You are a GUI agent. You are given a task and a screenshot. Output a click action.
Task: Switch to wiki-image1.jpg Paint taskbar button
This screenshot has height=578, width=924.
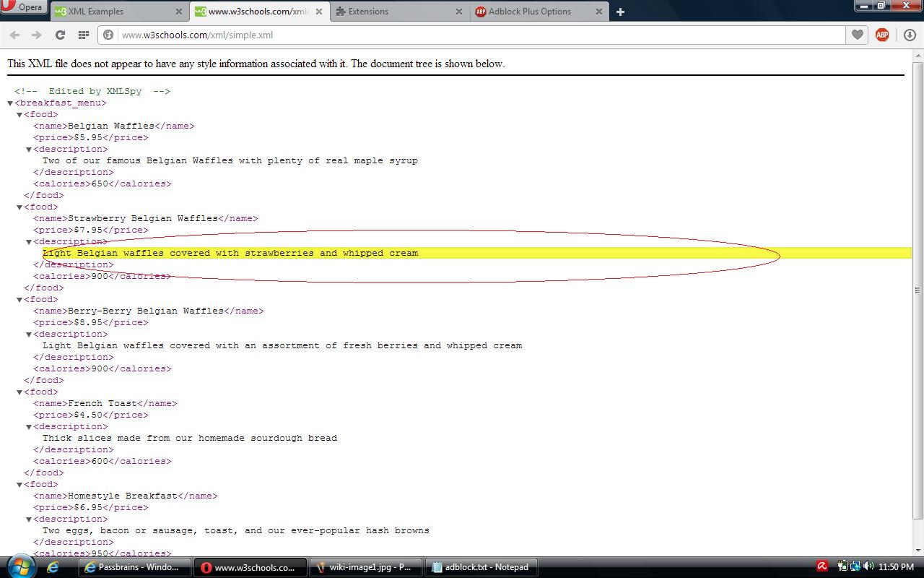coord(366,567)
